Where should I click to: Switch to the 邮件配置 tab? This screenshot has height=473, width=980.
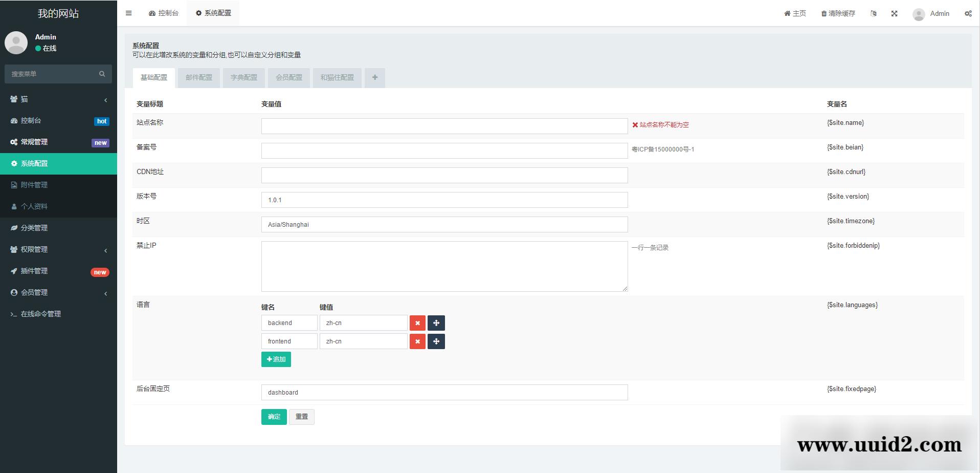(x=199, y=78)
